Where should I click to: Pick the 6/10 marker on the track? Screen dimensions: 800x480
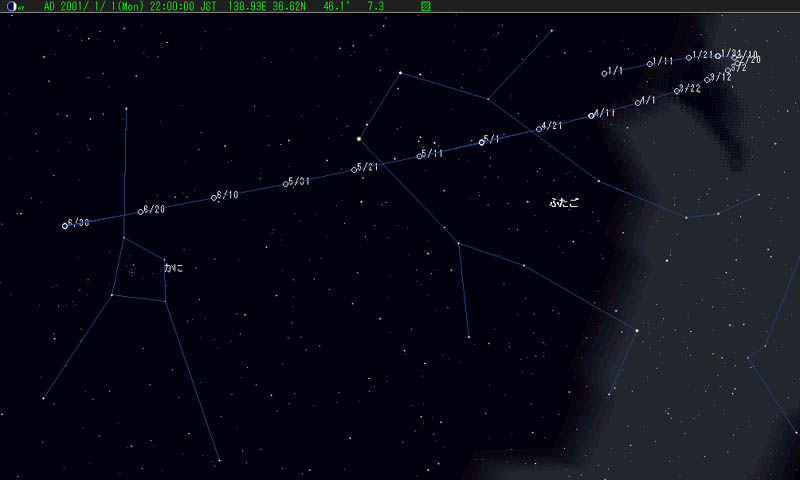(x=214, y=198)
